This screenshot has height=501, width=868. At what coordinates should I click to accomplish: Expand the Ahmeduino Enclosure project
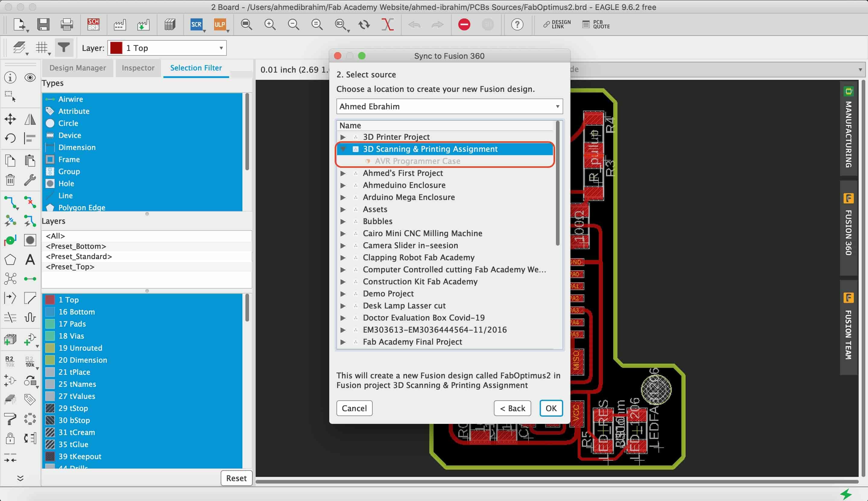pos(342,185)
